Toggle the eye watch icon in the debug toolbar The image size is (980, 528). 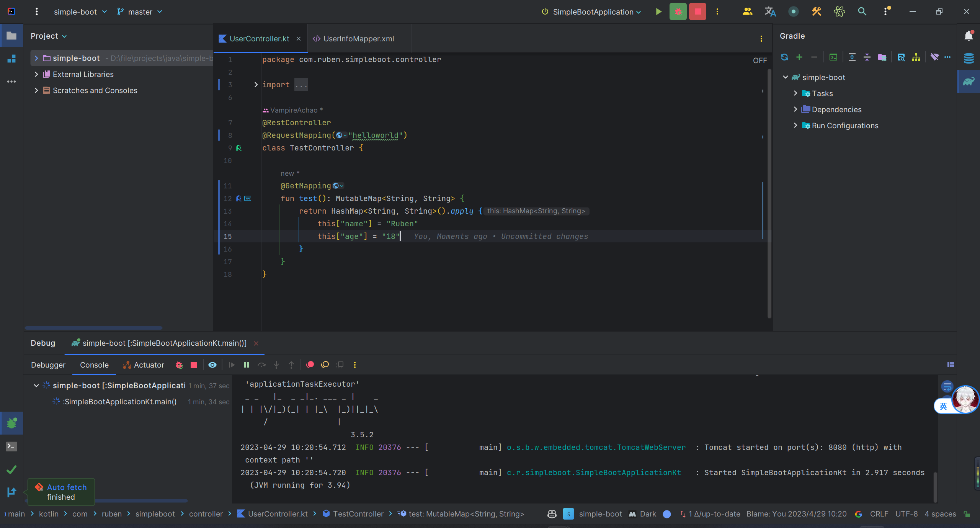click(x=212, y=365)
